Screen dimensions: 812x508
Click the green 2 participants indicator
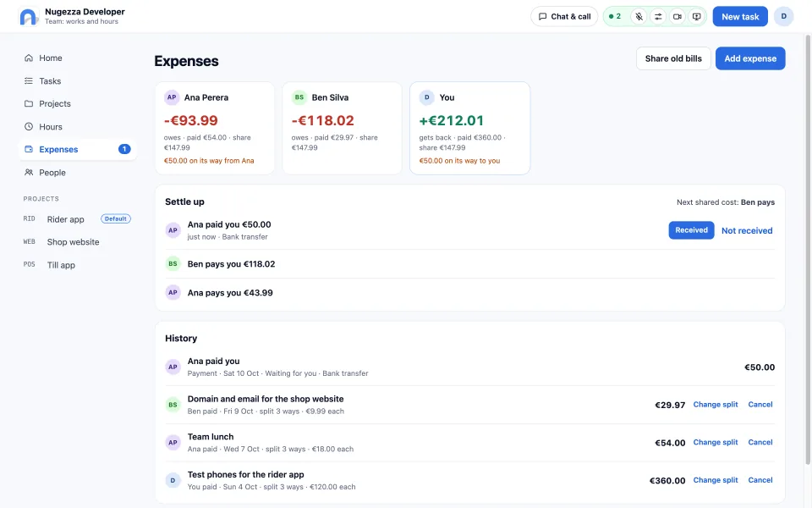pyautogui.click(x=615, y=17)
